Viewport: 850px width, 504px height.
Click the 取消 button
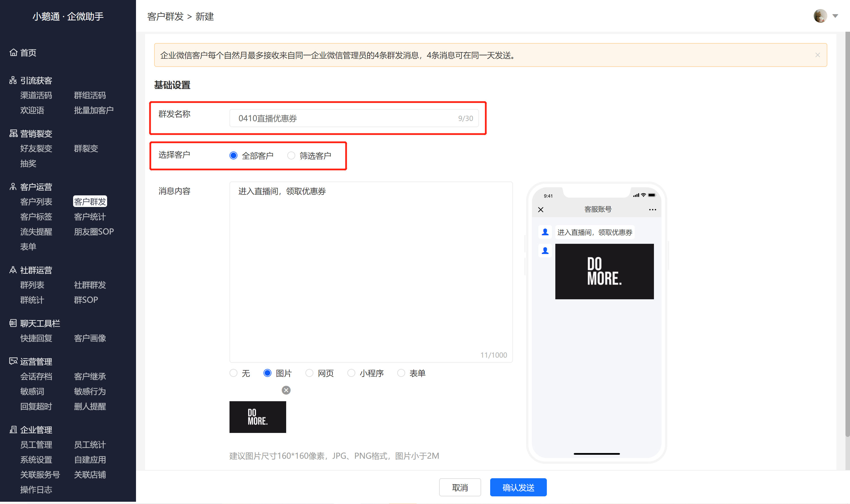460,487
